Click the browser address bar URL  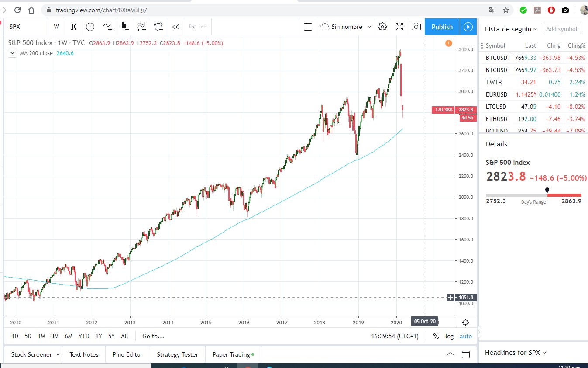(x=101, y=10)
